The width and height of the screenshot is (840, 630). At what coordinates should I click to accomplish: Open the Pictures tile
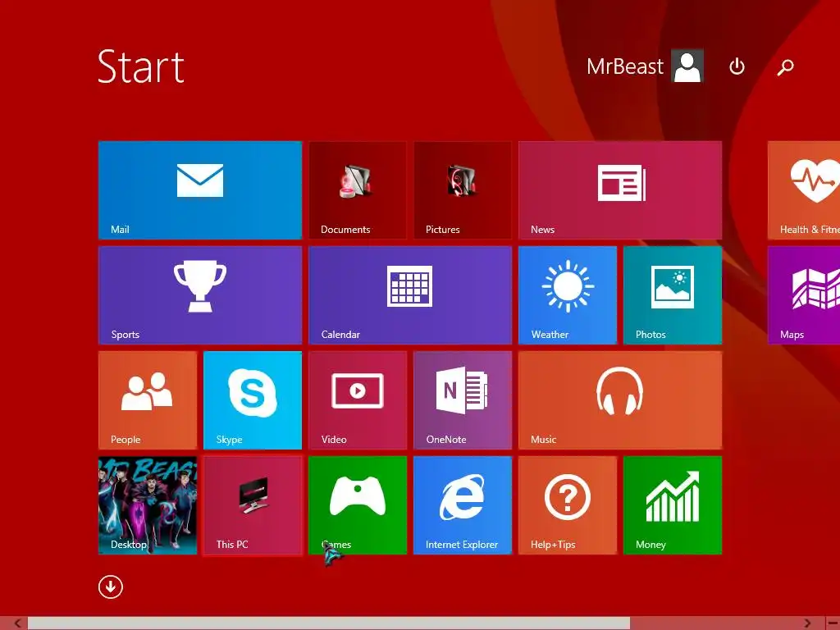pyautogui.click(x=463, y=190)
